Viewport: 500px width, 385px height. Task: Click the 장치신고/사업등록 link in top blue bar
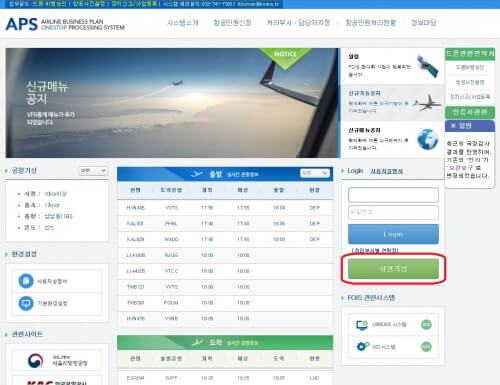tap(134, 4)
